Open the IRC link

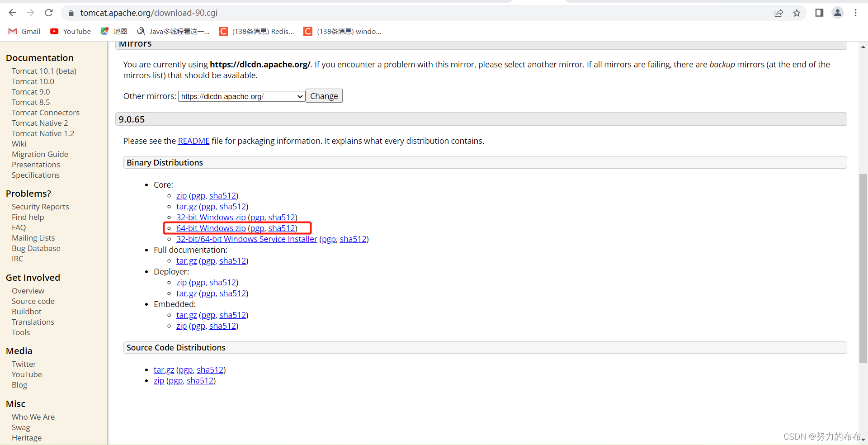click(17, 259)
